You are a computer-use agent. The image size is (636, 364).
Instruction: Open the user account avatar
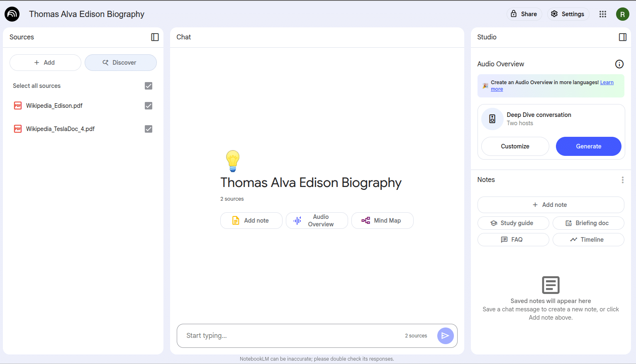[x=622, y=14]
